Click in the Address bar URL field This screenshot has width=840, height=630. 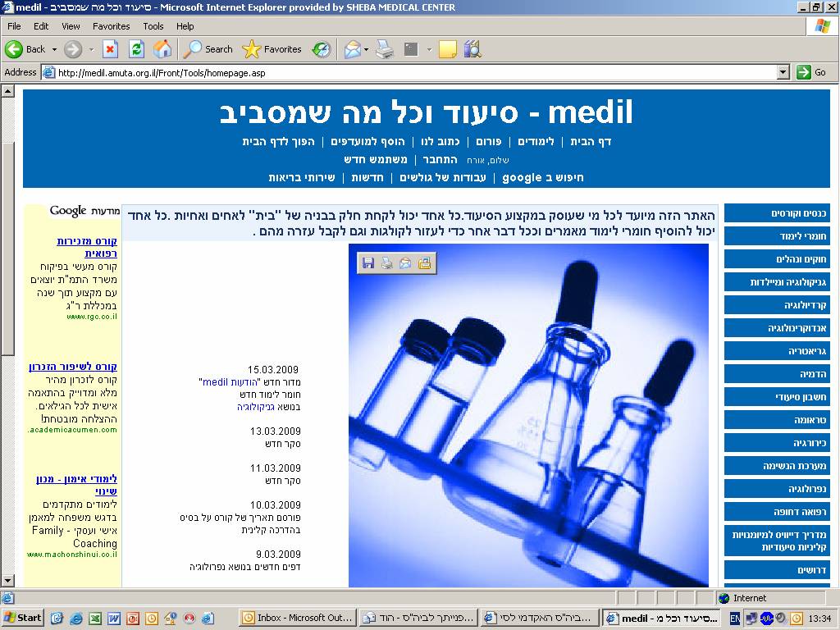410,72
